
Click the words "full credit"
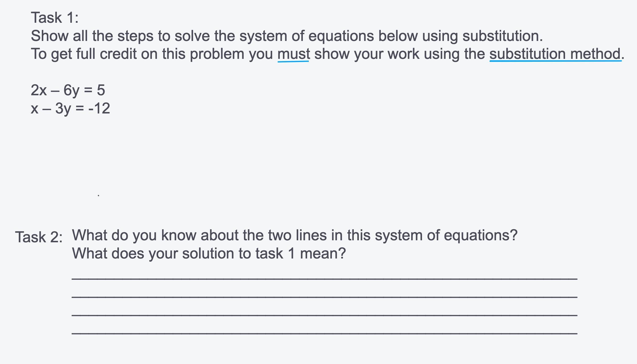pos(106,54)
